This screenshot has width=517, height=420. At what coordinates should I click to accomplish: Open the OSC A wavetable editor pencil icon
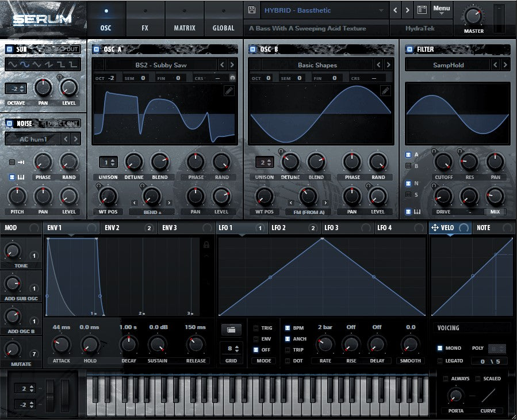229,90
